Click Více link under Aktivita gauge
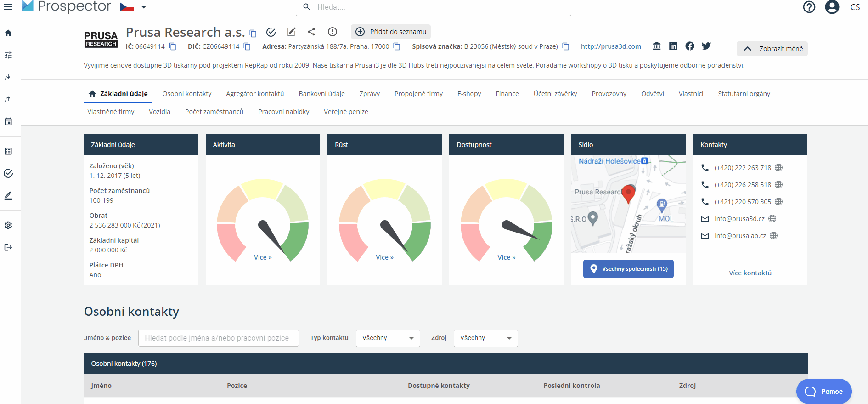 coord(263,257)
